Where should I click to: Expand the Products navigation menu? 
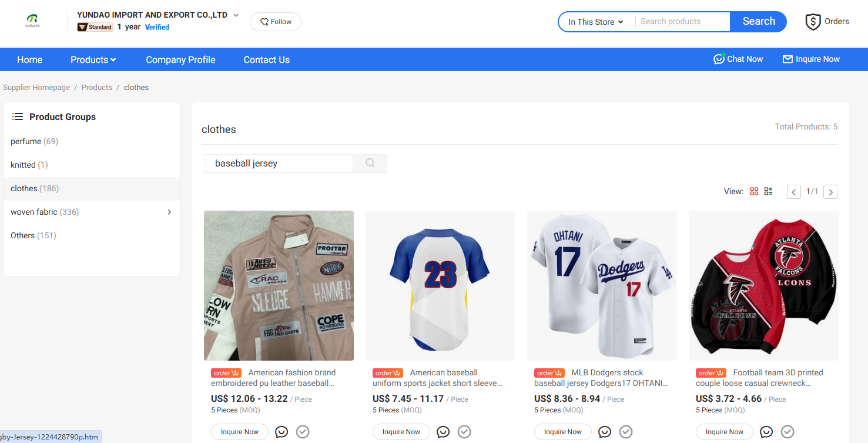click(92, 59)
